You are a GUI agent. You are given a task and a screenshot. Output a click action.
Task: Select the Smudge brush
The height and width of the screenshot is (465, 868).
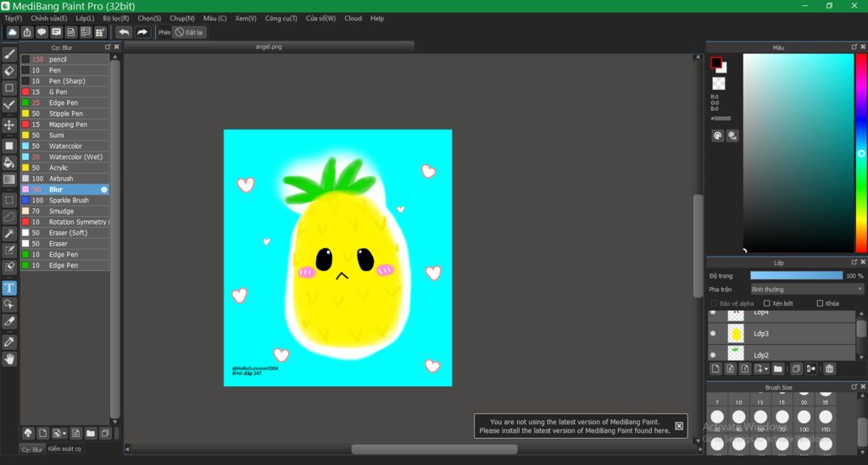64,211
